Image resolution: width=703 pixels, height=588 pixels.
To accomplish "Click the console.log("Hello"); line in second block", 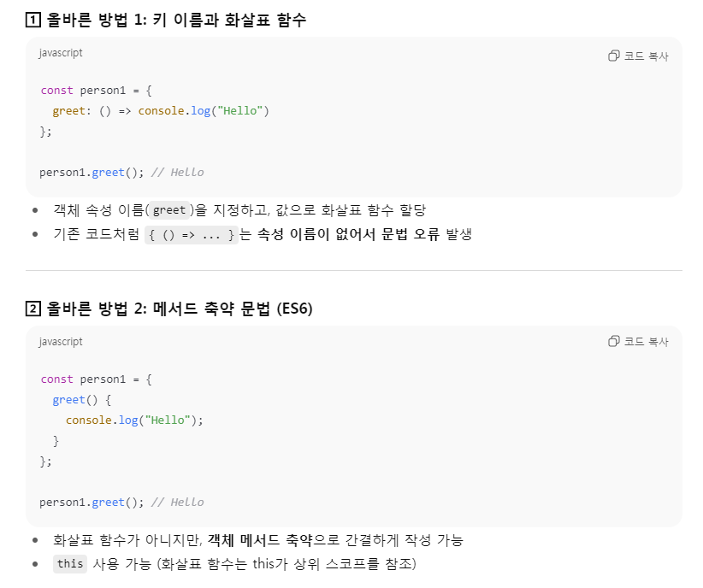I will tap(134, 420).
